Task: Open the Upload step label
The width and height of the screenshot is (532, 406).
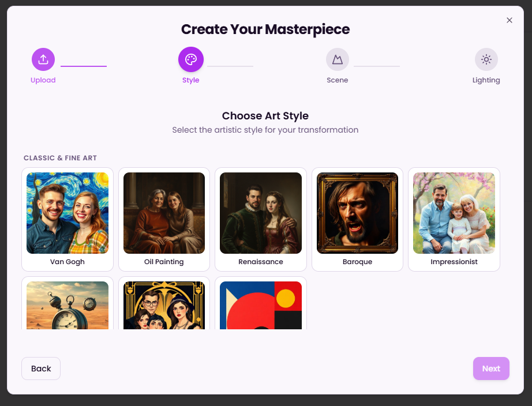Action: point(43,80)
